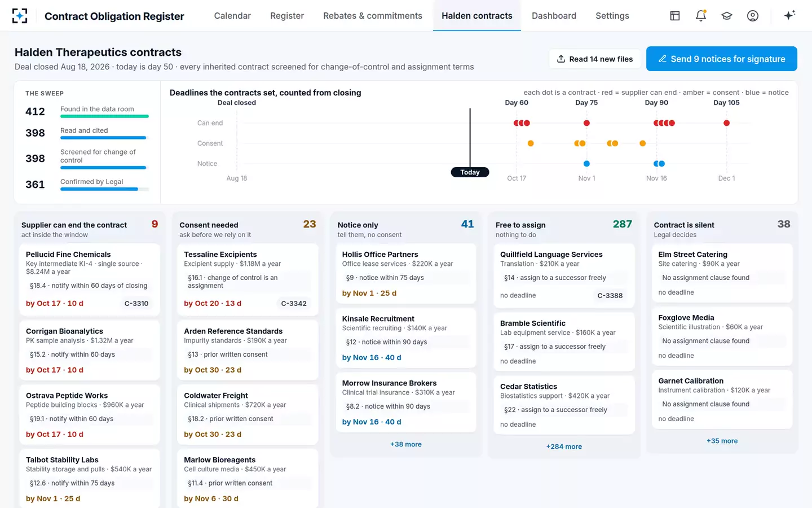Click the Supplier can end count 9
Viewport: 812px width, 508px height.
tap(155, 224)
